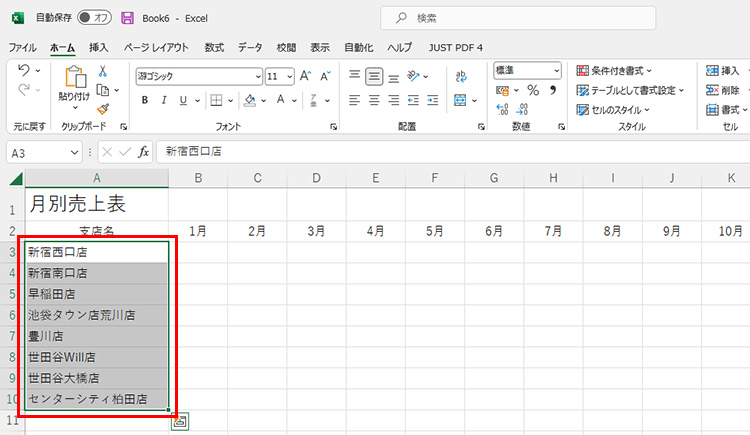Toggle the AutoSave switch

(x=94, y=18)
